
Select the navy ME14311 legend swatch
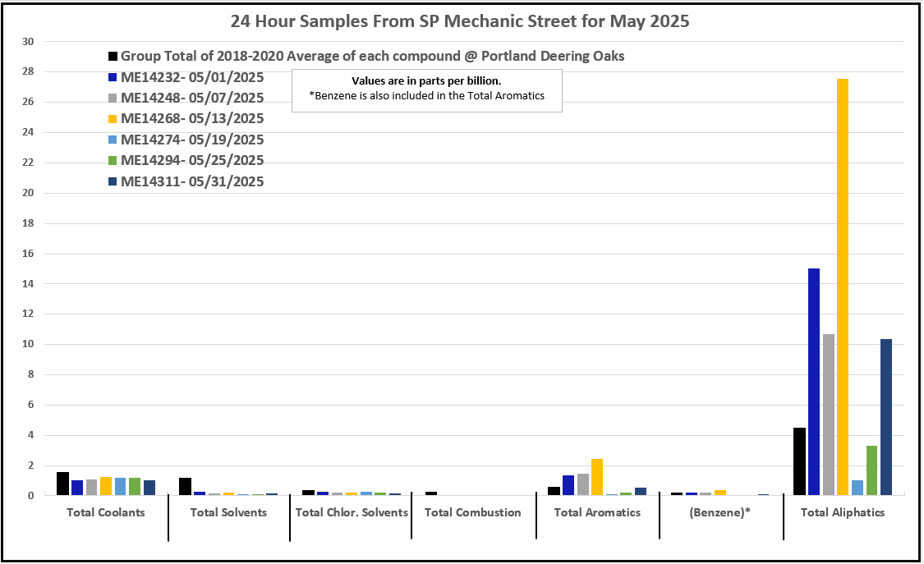(x=113, y=182)
